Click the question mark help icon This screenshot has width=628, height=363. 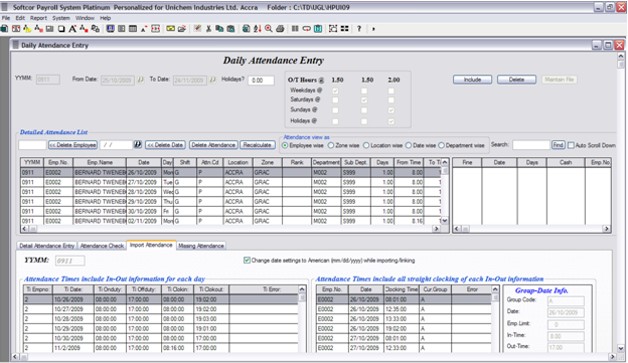tap(359, 28)
